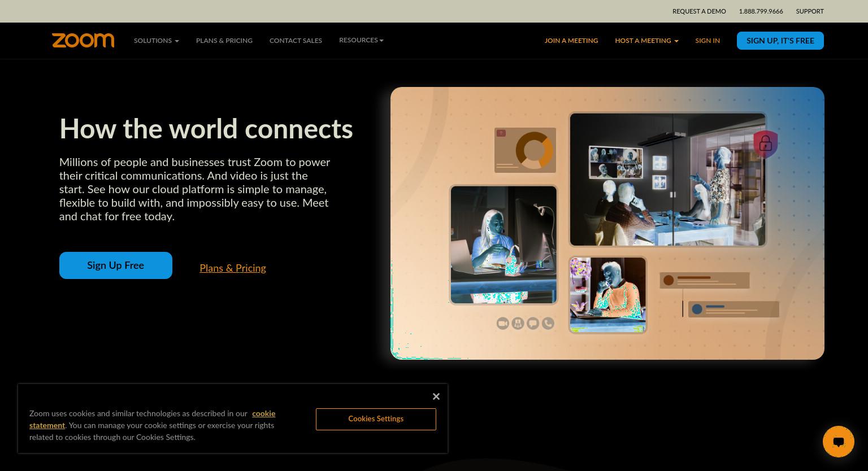Click Sign In link

point(708,41)
